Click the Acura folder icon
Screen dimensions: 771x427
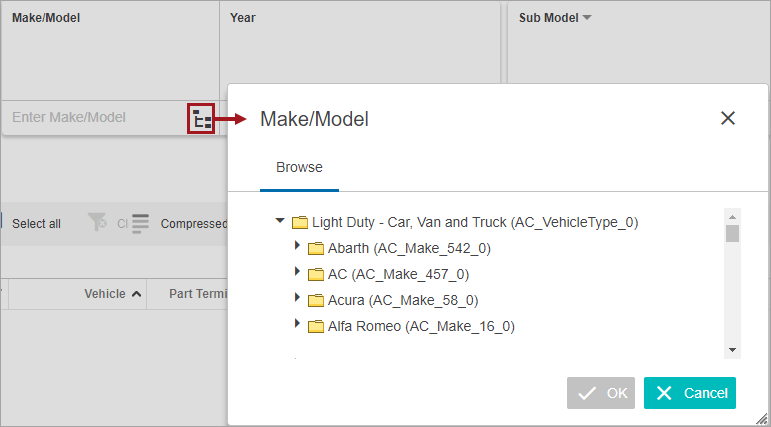tap(316, 300)
